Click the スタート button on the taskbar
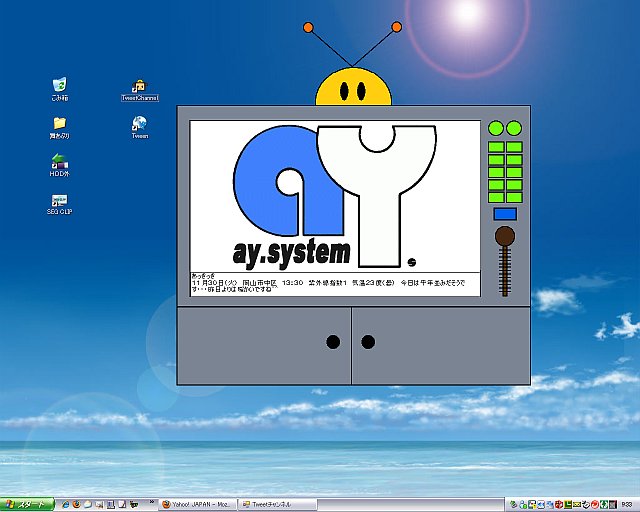 27,504
